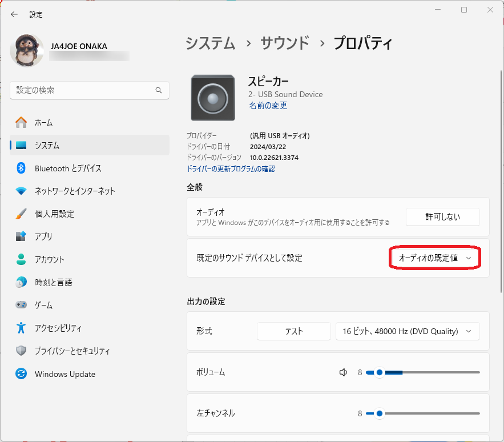Click the back arrow icon

click(14, 14)
